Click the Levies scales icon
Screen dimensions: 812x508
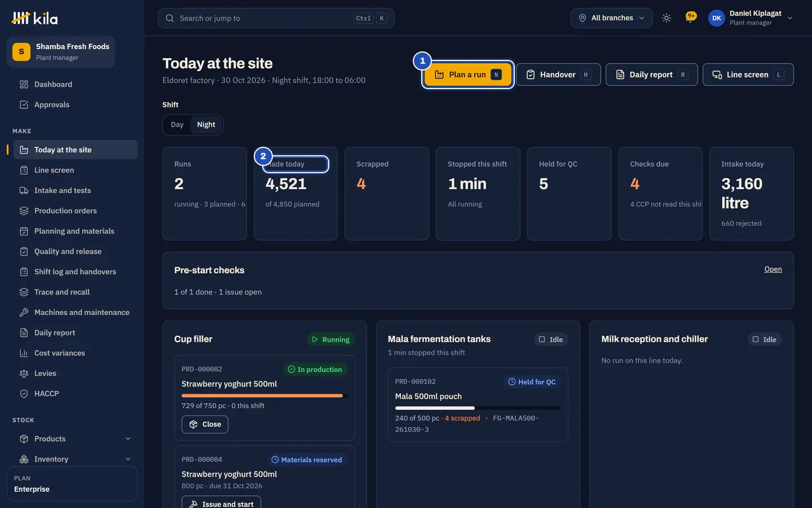[24, 373]
